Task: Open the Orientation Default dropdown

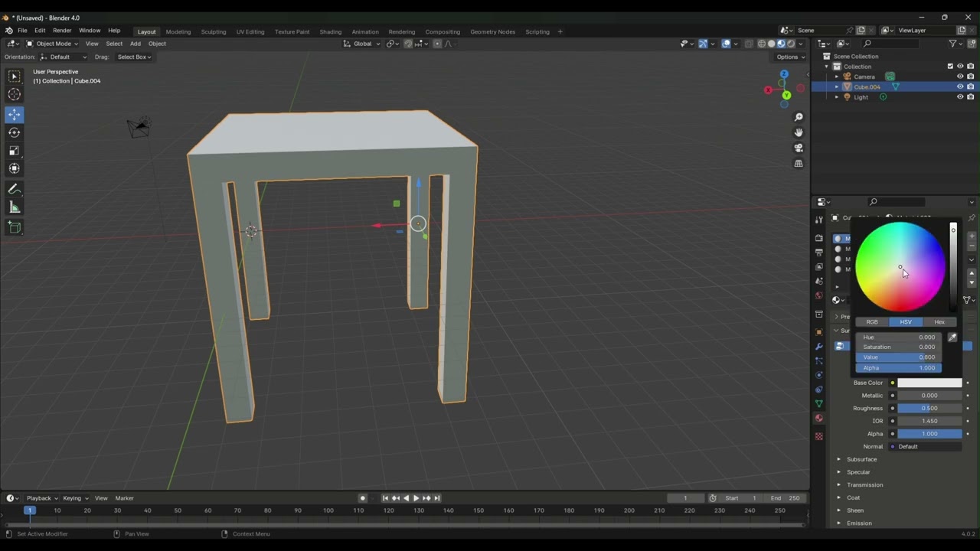Action: 64,57
